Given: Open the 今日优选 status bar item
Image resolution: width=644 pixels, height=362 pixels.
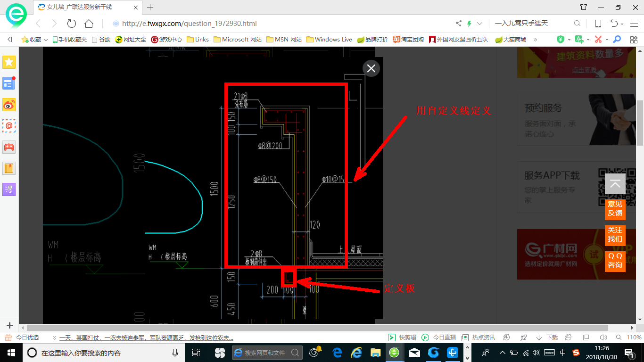Looking at the screenshot, I should coord(22,337).
